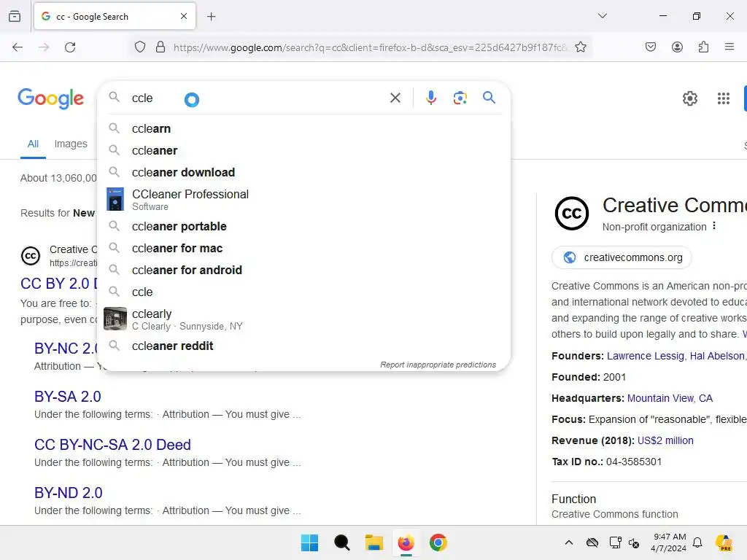Click the Google logo

(51, 98)
